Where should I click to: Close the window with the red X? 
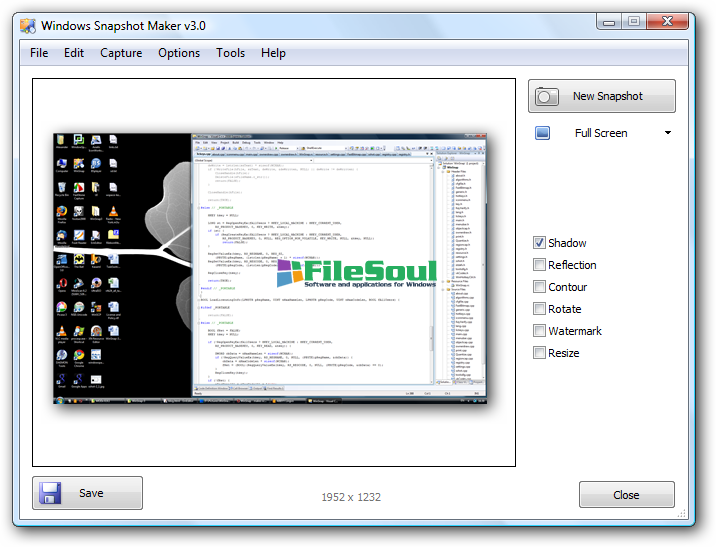point(668,22)
